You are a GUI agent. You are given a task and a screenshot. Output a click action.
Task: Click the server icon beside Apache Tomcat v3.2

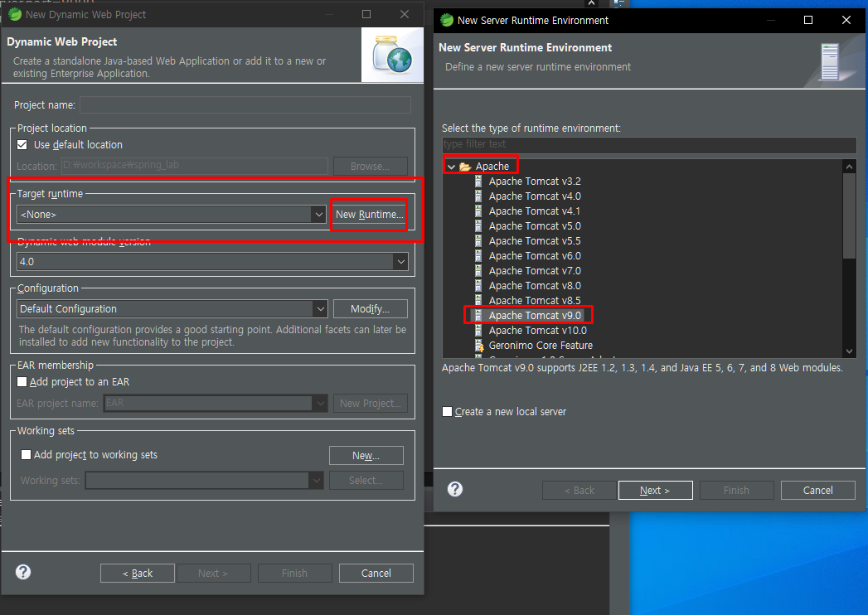pyautogui.click(x=478, y=181)
